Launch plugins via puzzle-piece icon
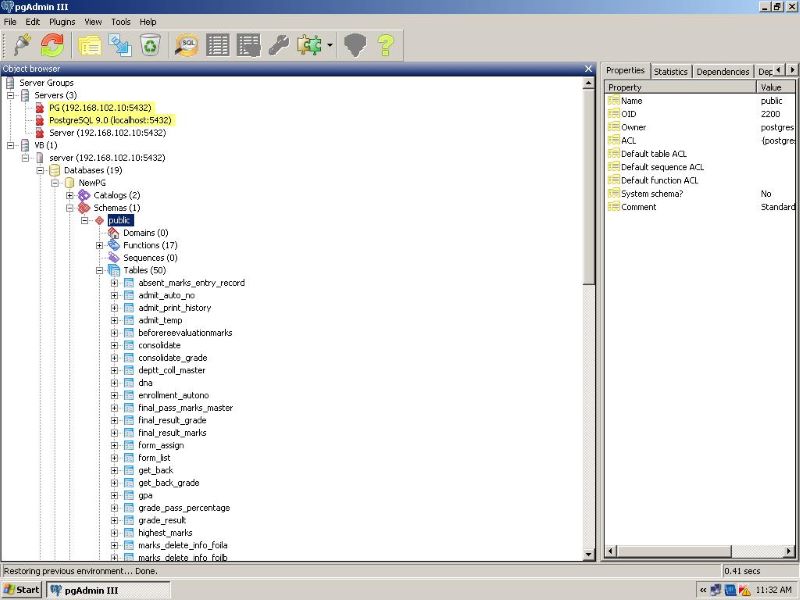800x600 pixels. [x=310, y=44]
